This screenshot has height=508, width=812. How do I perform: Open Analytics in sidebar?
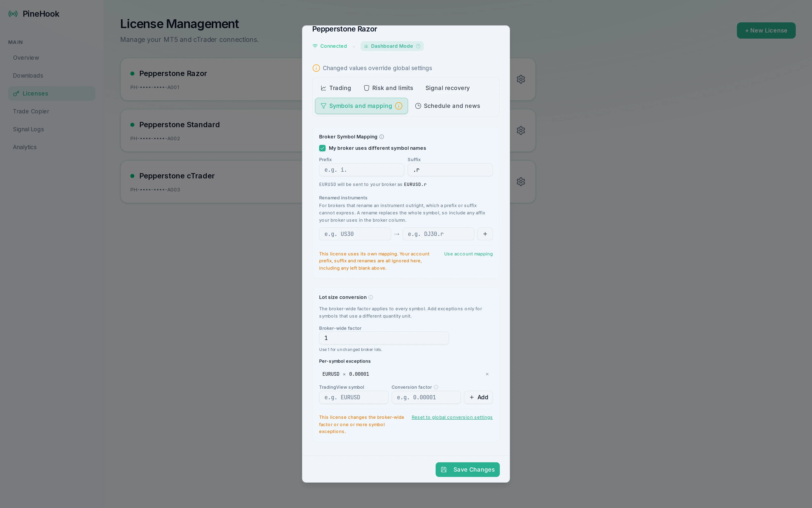click(52, 147)
